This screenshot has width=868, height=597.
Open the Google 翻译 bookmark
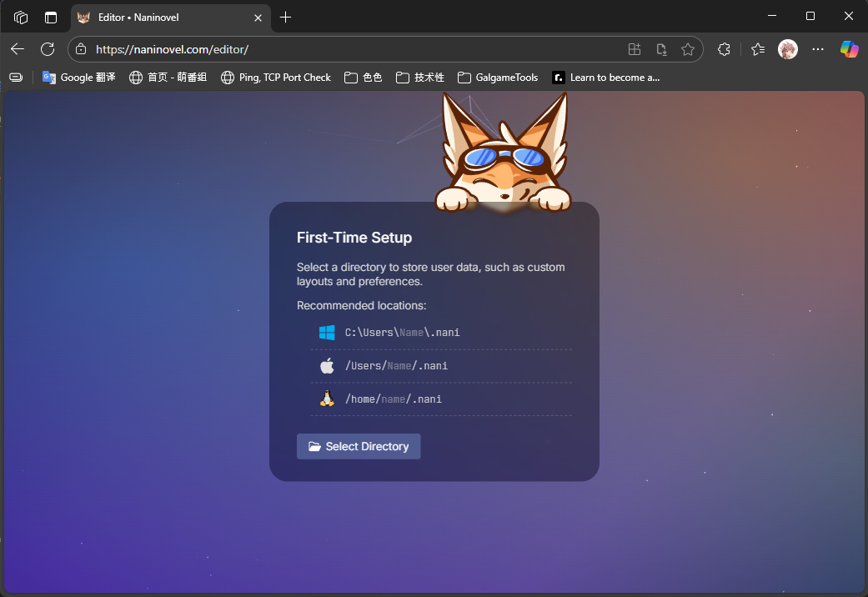[x=79, y=78]
